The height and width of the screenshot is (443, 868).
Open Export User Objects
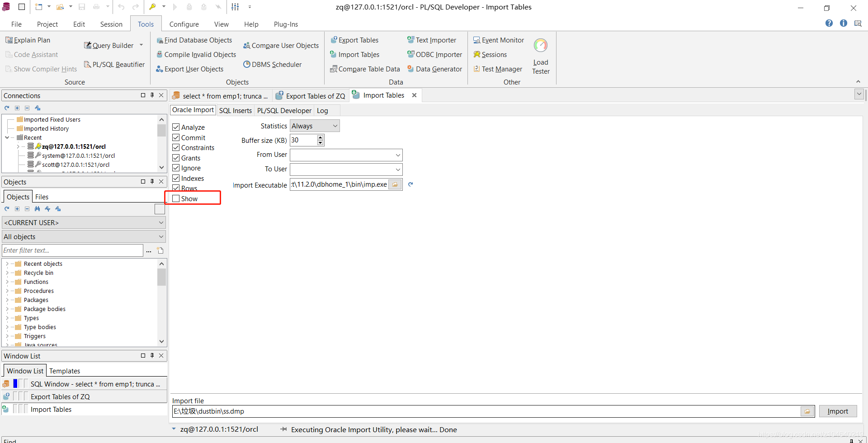tap(190, 69)
